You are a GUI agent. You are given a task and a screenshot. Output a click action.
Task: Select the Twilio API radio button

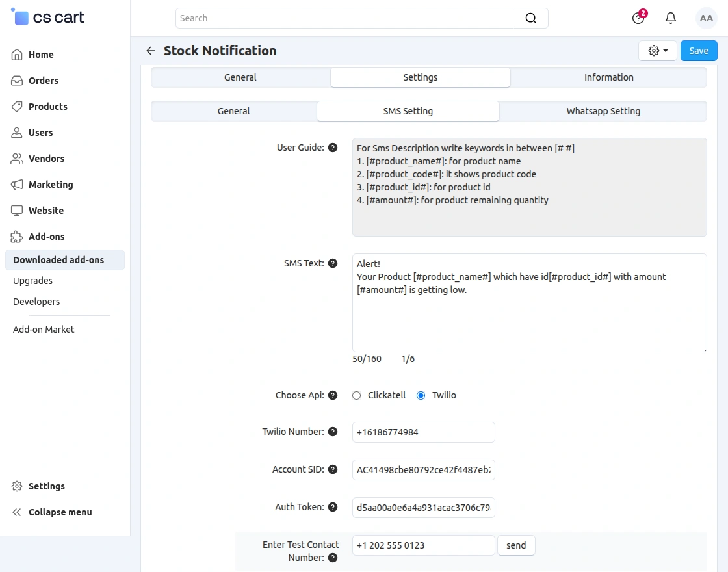pos(421,395)
